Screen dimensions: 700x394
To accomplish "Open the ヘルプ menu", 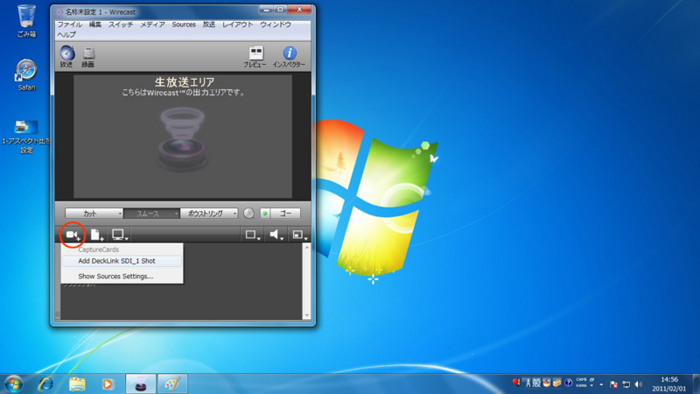I will (66, 34).
